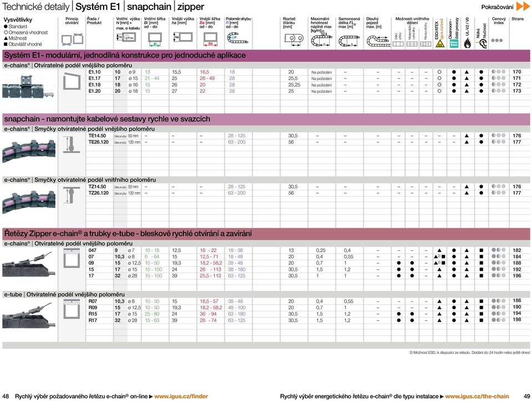Viewport: 532px width, 401px height.
Task: Click the ESD/ATEX yellow warning triangle icon
Action: (440, 43)
